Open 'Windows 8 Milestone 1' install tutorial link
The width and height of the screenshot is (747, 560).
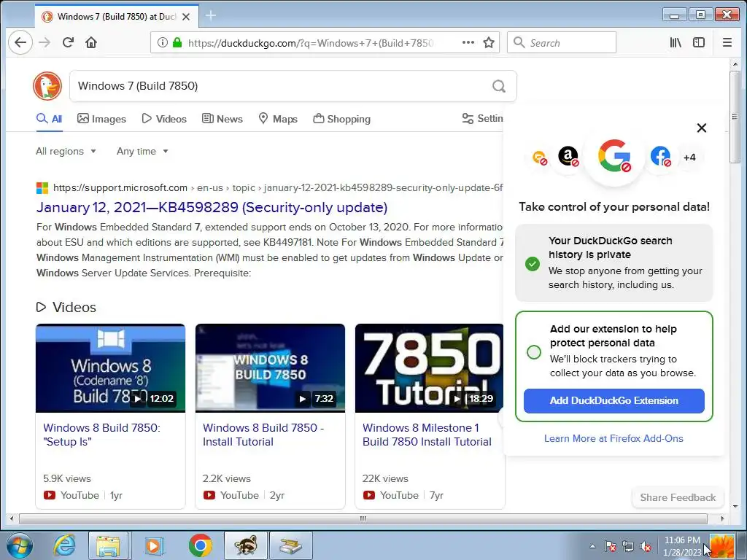(427, 435)
